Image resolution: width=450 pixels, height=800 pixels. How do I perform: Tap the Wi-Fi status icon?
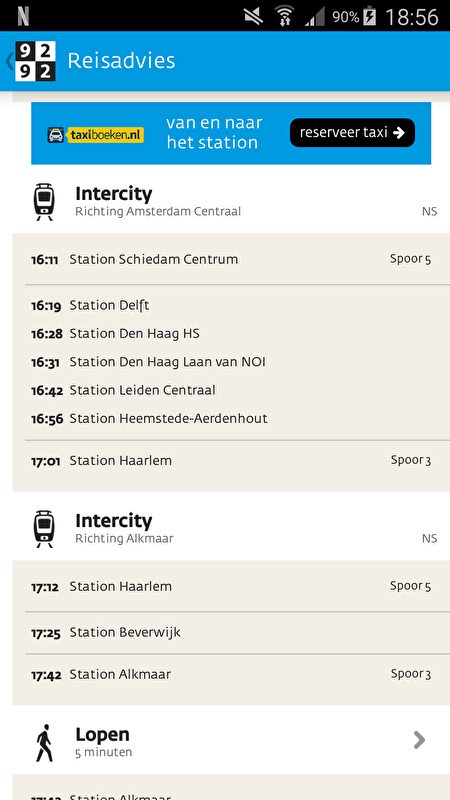point(284,16)
